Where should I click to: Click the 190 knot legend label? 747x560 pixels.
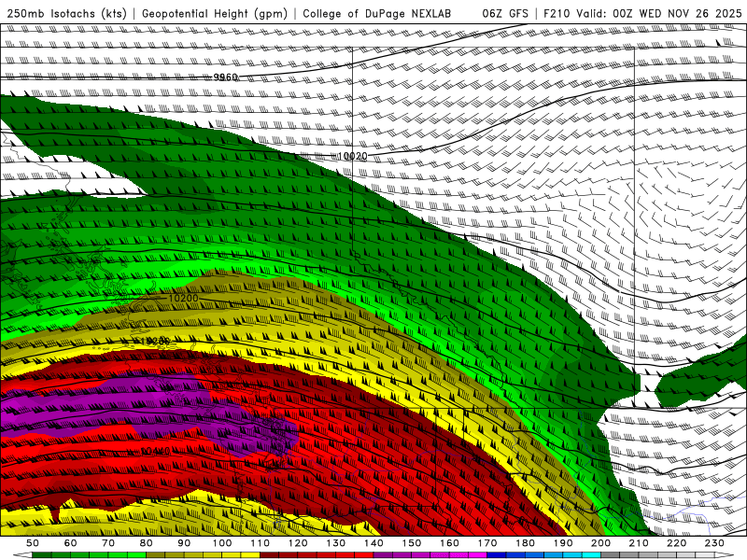click(563, 543)
